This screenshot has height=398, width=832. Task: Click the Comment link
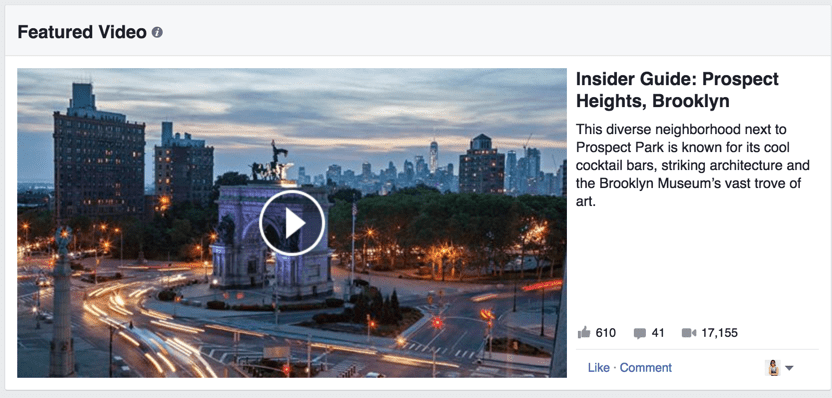click(x=646, y=367)
